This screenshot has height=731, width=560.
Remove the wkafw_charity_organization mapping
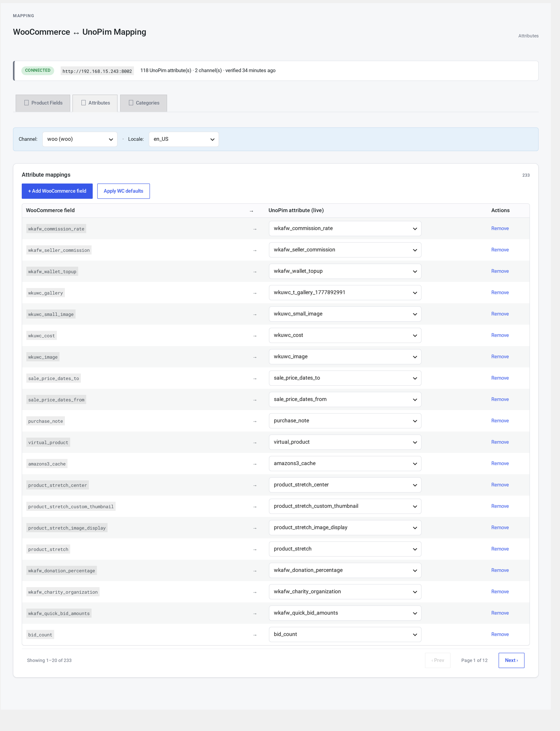[500, 592]
